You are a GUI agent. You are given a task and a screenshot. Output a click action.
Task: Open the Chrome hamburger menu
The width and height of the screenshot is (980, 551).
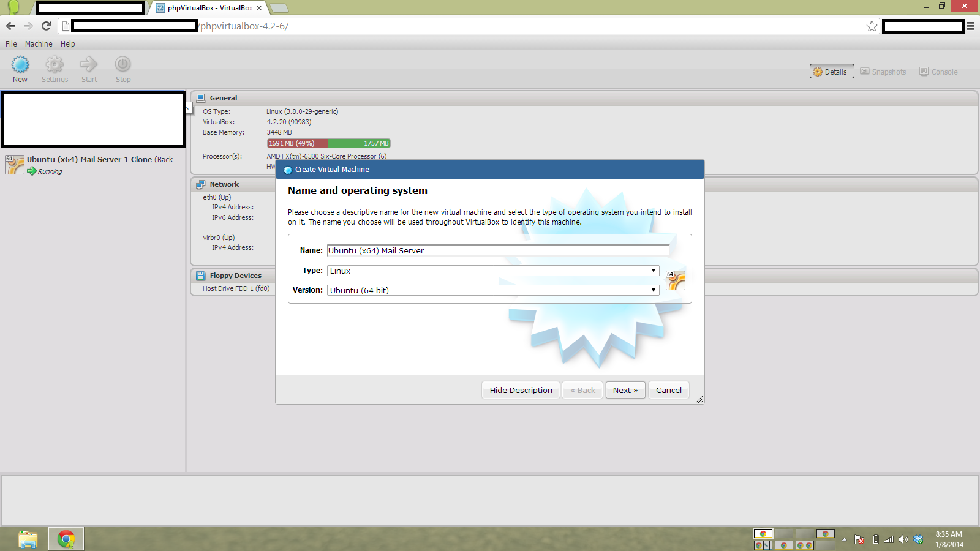pyautogui.click(x=970, y=26)
